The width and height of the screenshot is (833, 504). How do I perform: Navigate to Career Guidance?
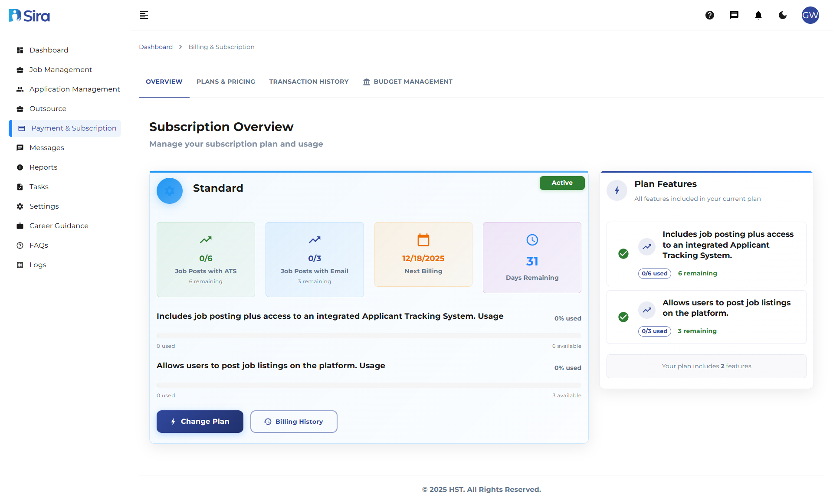(x=59, y=226)
